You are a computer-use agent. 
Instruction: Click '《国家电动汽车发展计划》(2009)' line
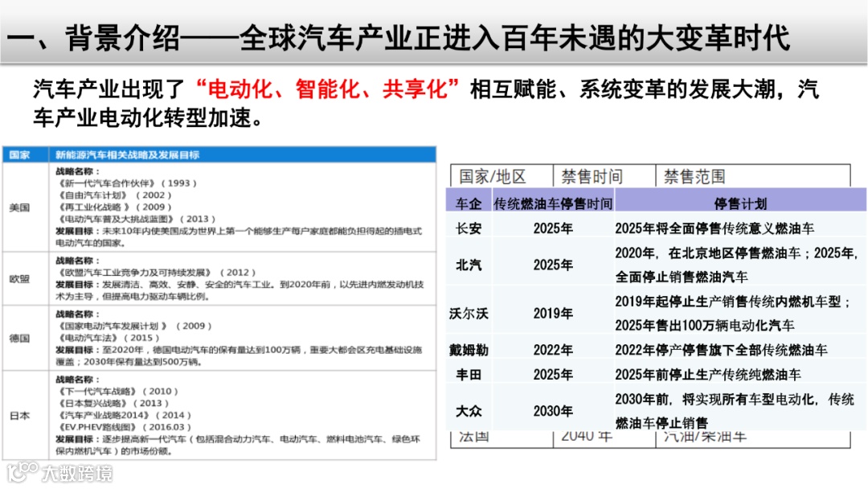tap(134, 327)
